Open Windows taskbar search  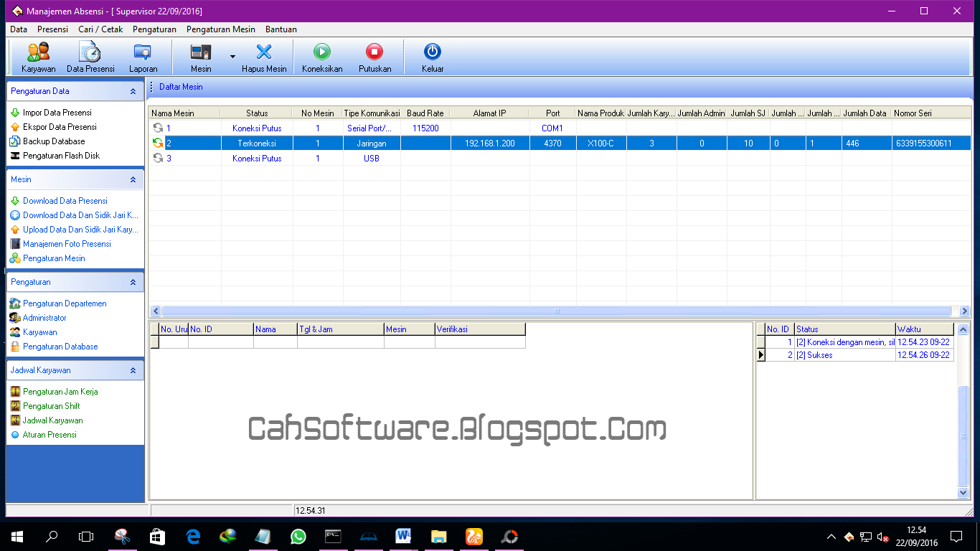(x=52, y=536)
